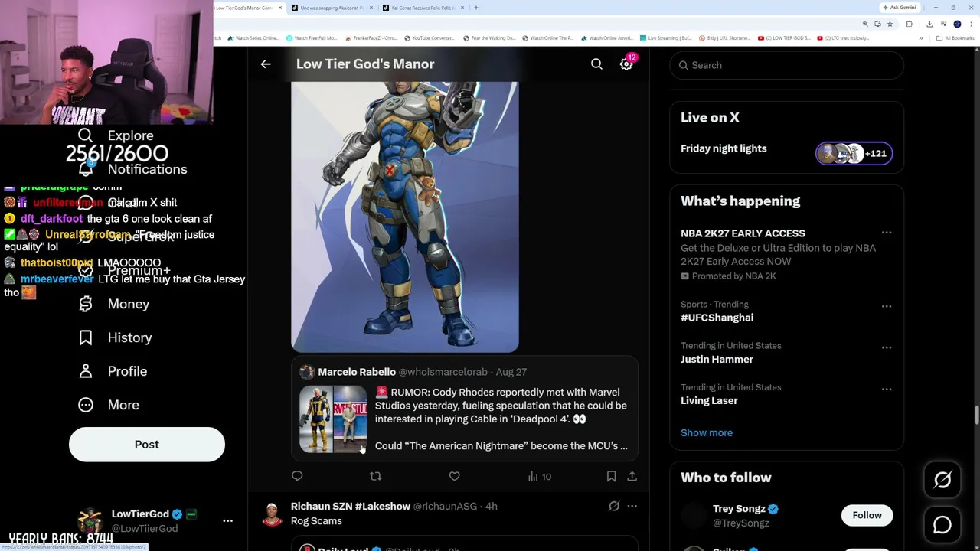
Task: Open the LOW TIER GOD S... YouTube bookmark
Action: point(783,38)
